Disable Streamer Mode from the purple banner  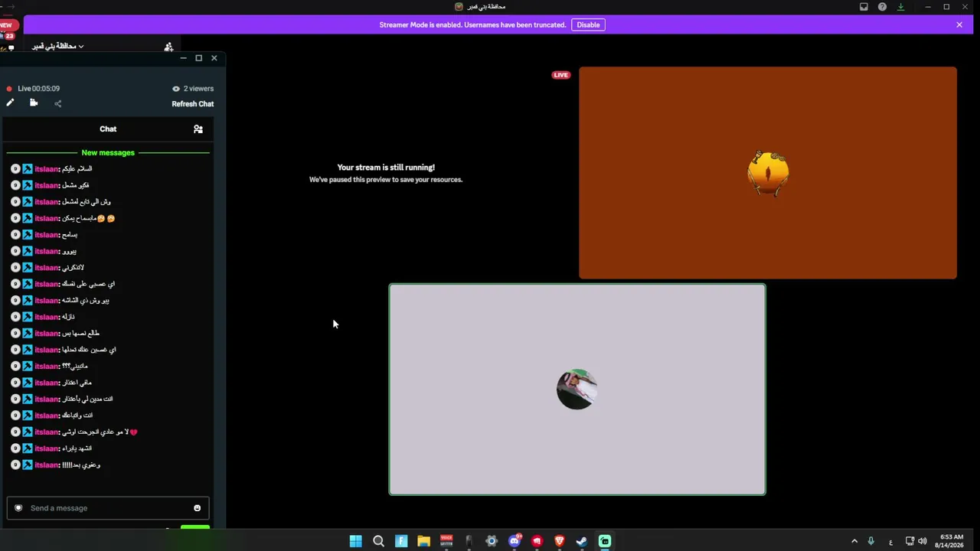588,24
